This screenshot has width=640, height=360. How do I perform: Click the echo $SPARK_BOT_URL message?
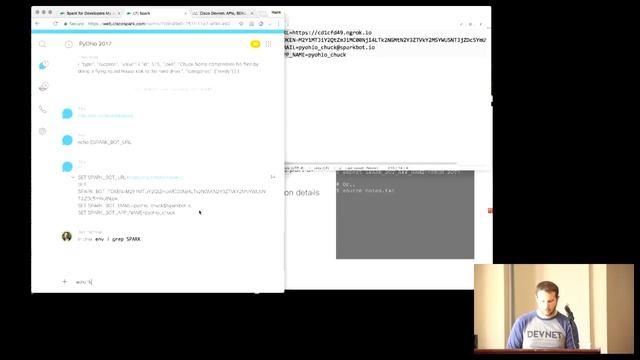click(x=104, y=142)
